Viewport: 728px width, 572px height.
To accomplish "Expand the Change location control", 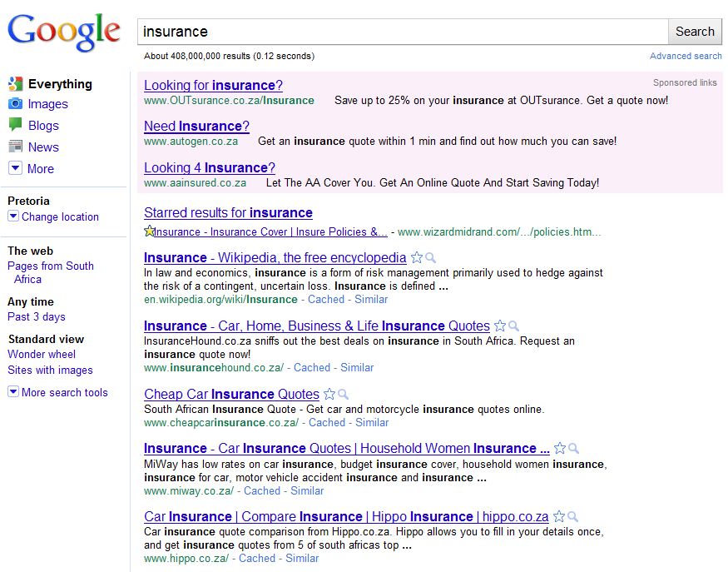I will tap(13, 216).
